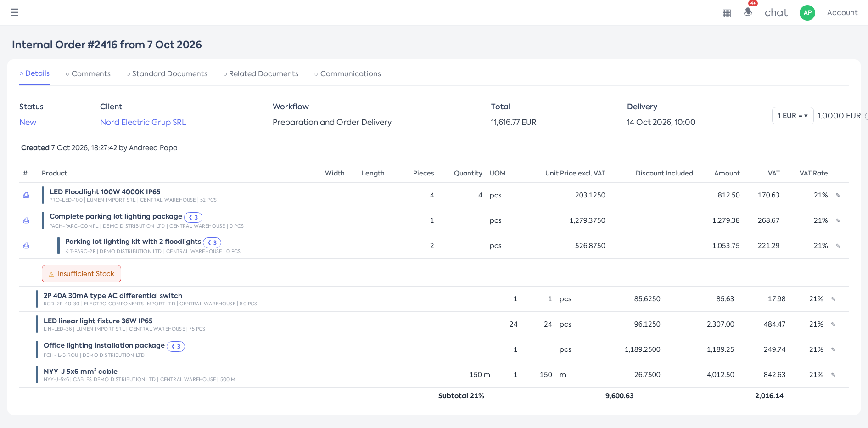The width and height of the screenshot is (868, 428).
Task: Expand components of Office lighting installation package
Action: click(176, 346)
